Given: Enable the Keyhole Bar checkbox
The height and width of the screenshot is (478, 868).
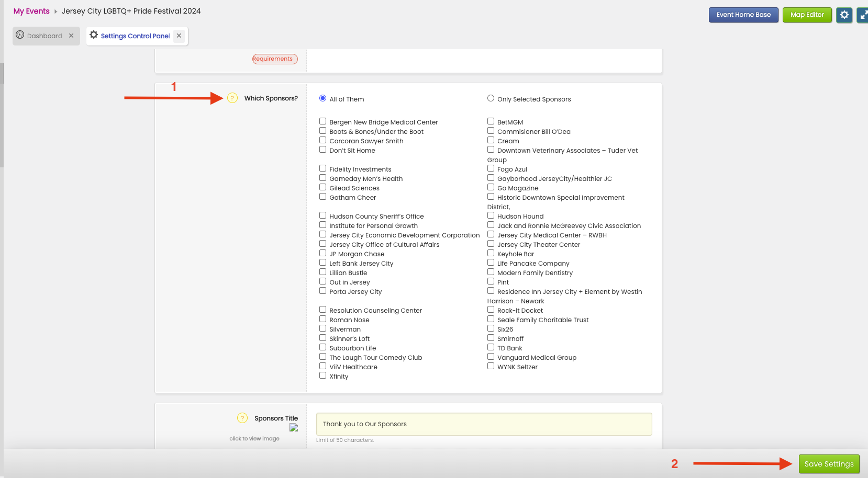Looking at the screenshot, I should [491, 253].
